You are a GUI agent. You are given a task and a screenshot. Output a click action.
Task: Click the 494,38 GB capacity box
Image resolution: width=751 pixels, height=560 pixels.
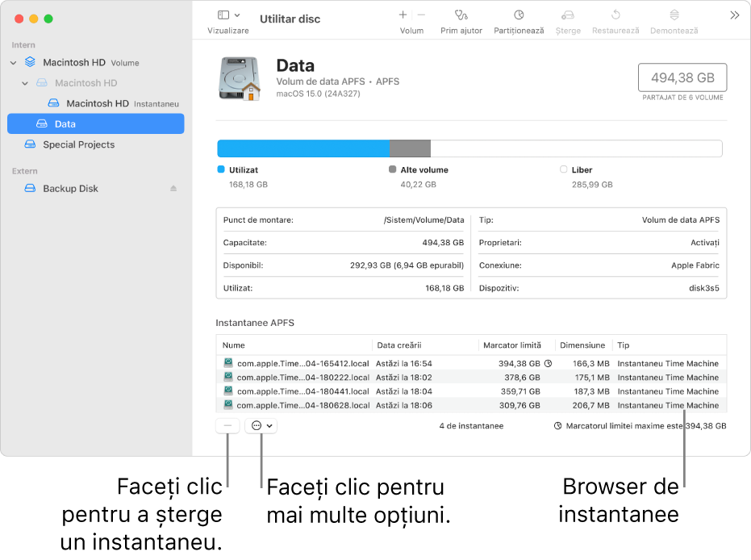pos(682,77)
